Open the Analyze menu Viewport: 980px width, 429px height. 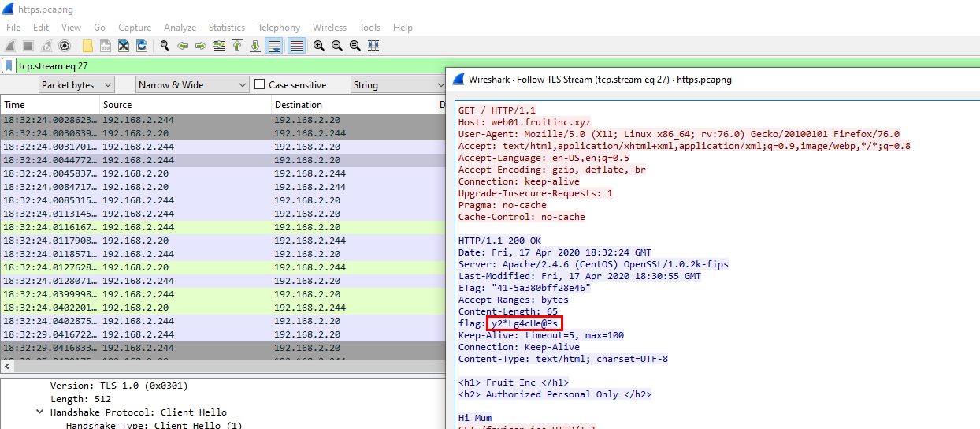point(180,27)
